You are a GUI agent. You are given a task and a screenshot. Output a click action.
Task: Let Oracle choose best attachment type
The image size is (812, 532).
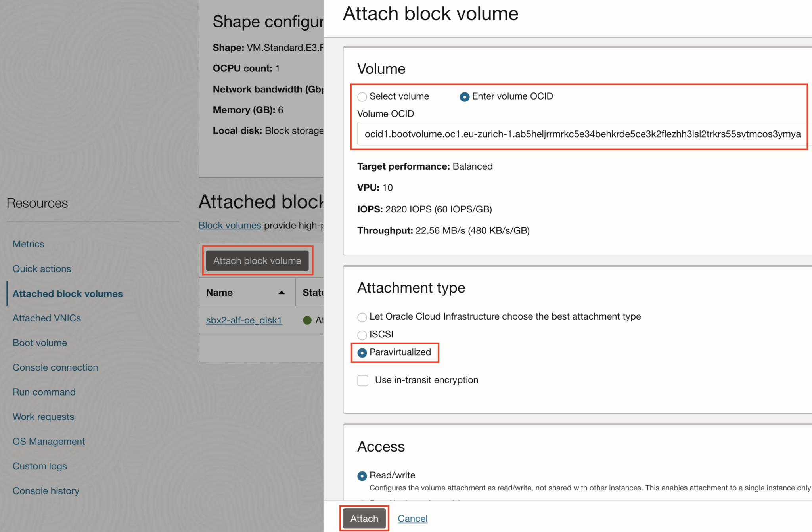tap(362, 317)
